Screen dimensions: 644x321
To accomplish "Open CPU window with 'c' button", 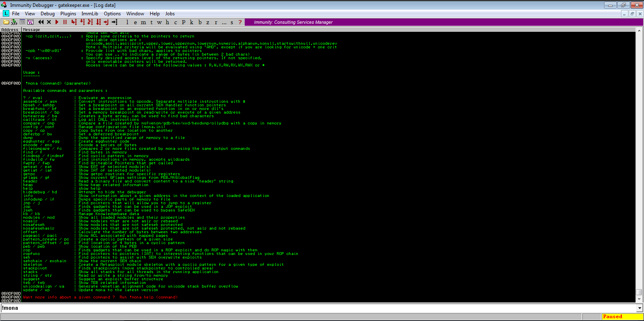I will click(x=175, y=22).
